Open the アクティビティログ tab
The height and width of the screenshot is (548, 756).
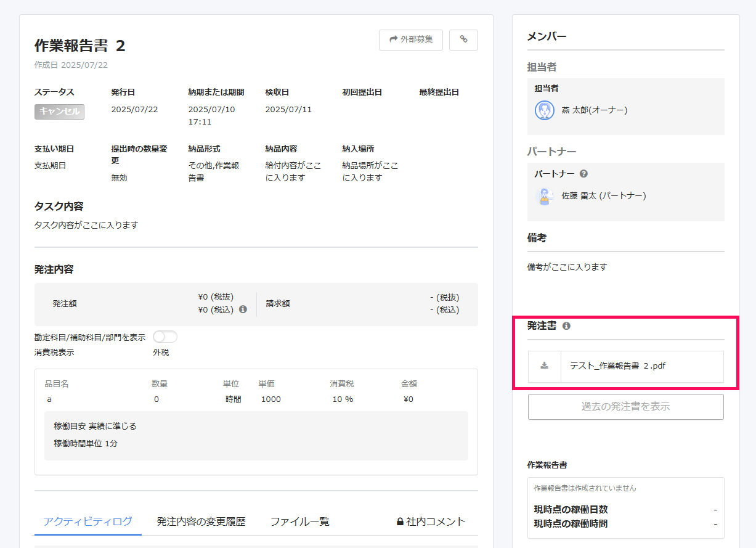[x=87, y=521]
